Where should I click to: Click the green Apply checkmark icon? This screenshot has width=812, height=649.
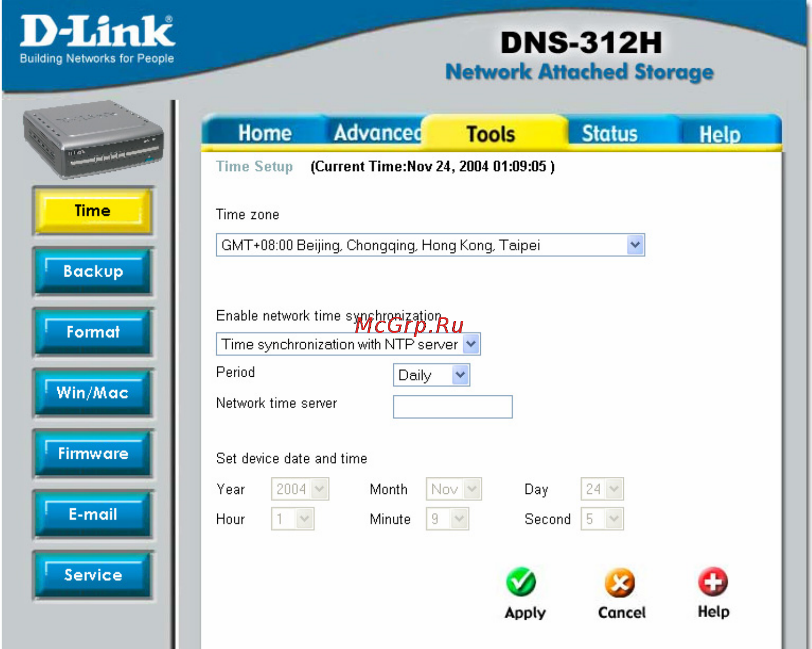(x=520, y=582)
